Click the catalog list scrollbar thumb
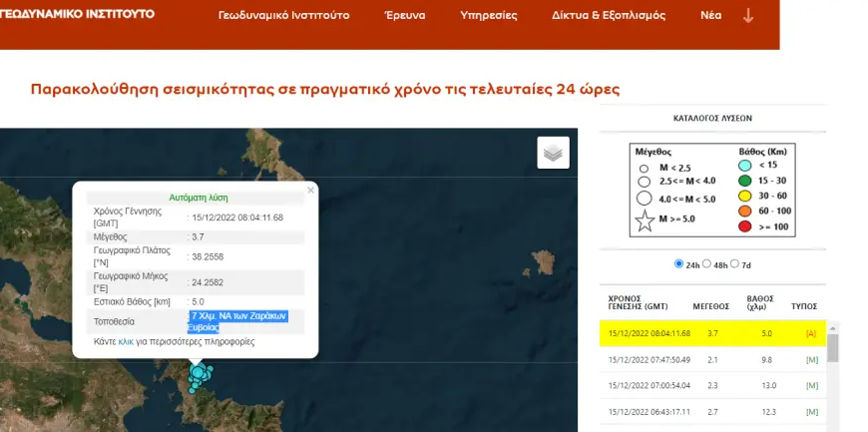This screenshot has width=868, height=432. tap(832, 347)
